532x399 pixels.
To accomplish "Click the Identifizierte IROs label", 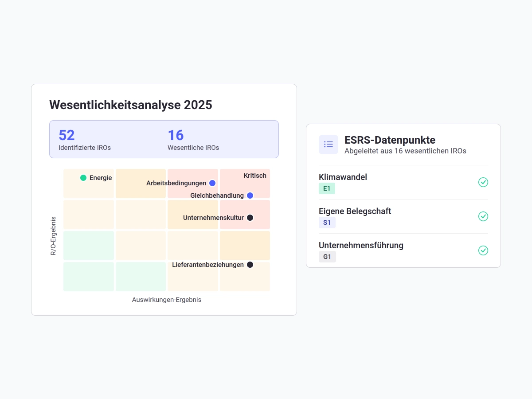I will coord(85,148).
